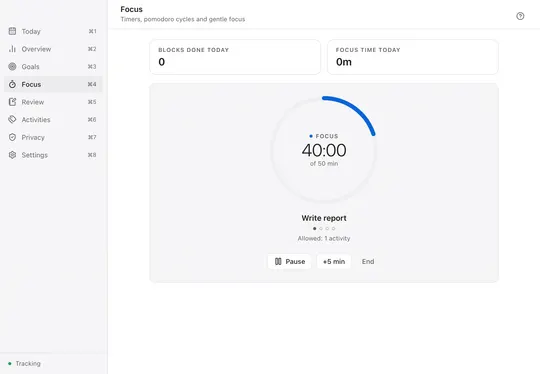Screen dimensions: 540x374
Task: Open the Privacy section
Action: pos(53,137)
